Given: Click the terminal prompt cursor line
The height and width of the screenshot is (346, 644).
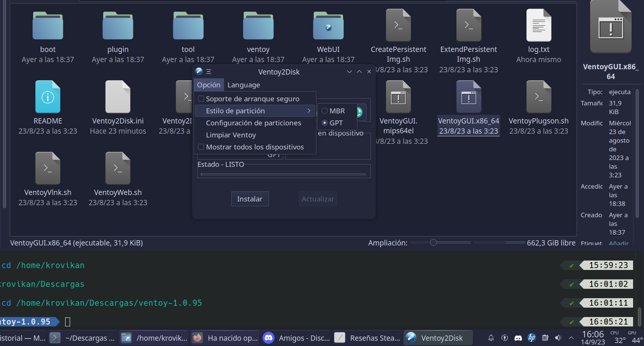Looking at the screenshot, I should [x=68, y=322].
